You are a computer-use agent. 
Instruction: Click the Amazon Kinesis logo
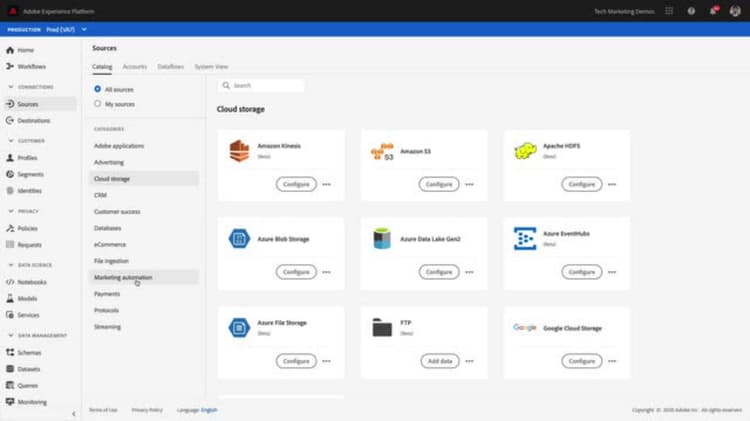point(239,151)
